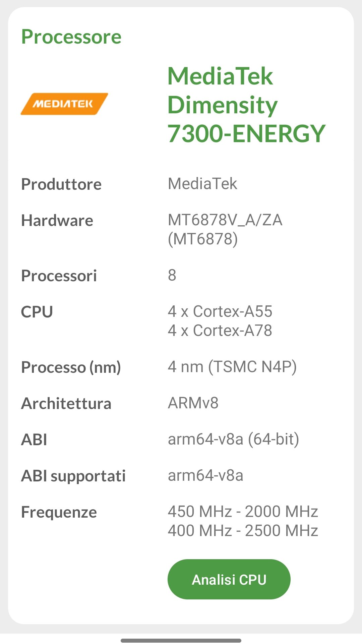Tap the Processori label

pyautogui.click(x=59, y=276)
